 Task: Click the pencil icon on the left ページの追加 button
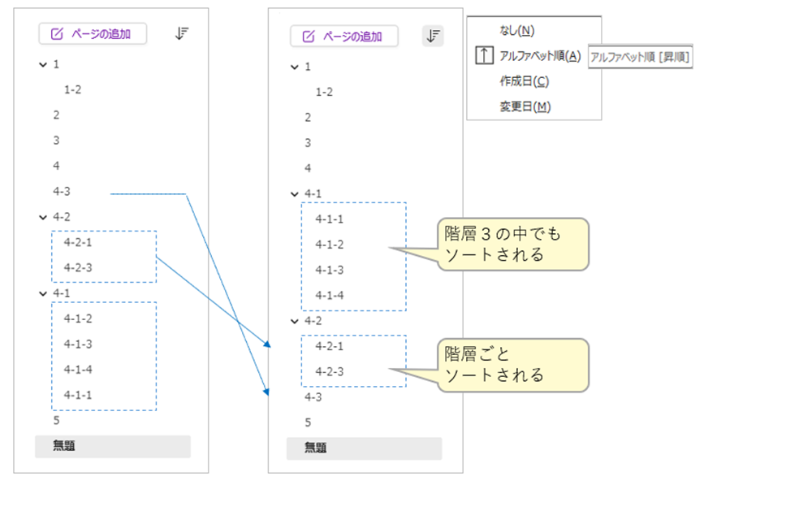click(57, 34)
